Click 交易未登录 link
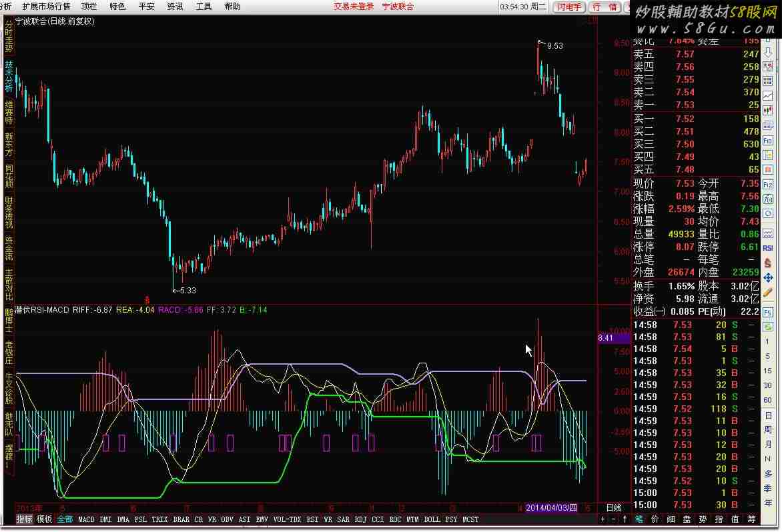 pos(354,7)
